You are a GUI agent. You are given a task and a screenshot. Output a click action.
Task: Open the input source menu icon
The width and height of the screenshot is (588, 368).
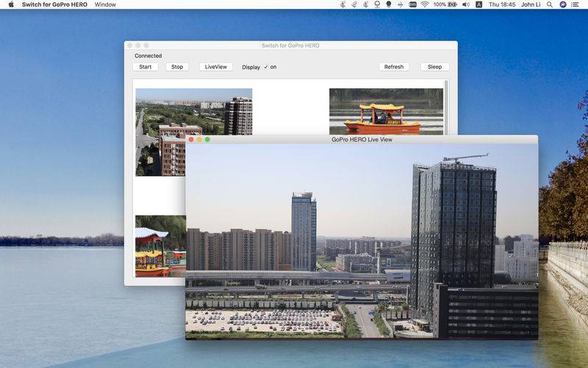[479, 4]
